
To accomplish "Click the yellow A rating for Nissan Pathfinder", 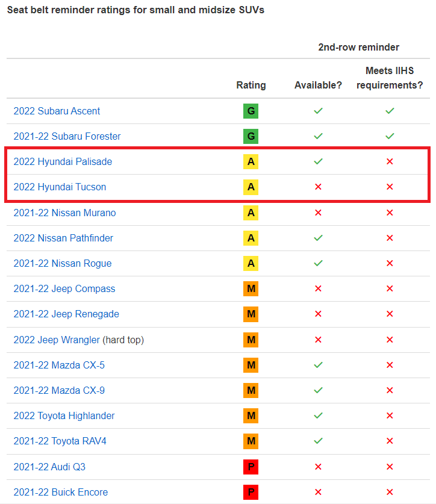I will 251,238.
